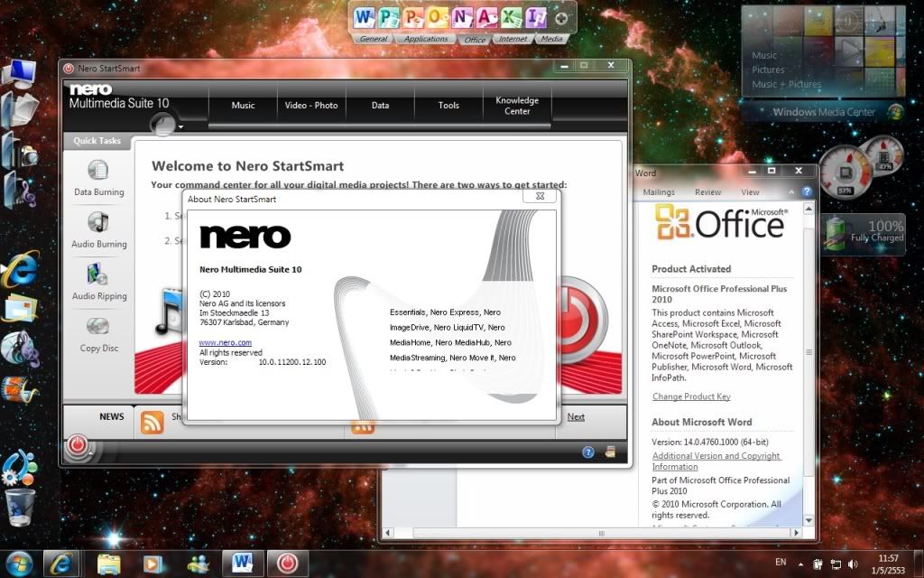Viewport: 924px width, 578px height.
Task: Click the CPU meter gadget dial
Action: point(845,172)
